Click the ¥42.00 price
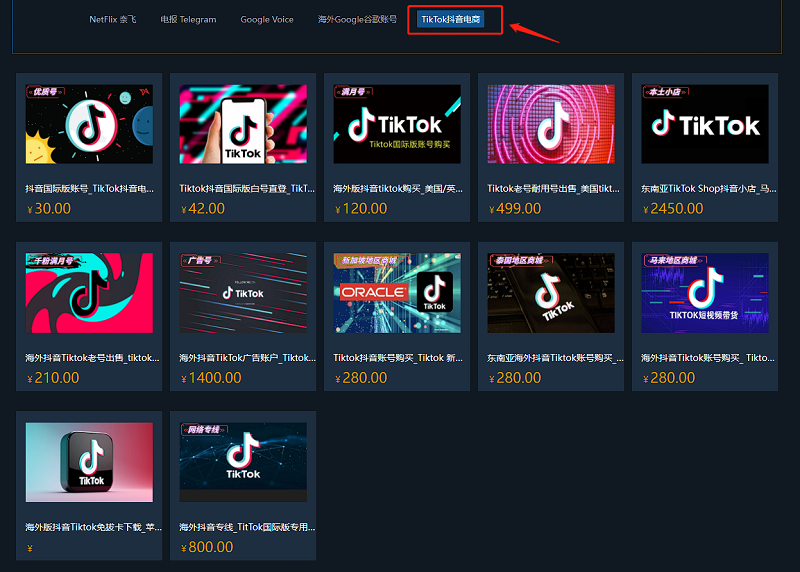800x572 pixels. pos(203,209)
